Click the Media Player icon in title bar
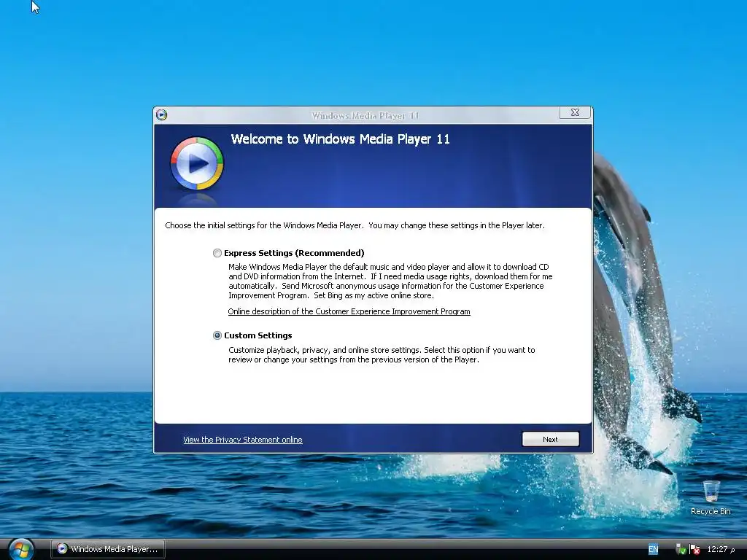Image resolution: width=747 pixels, height=560 pixels. point(161,114)
